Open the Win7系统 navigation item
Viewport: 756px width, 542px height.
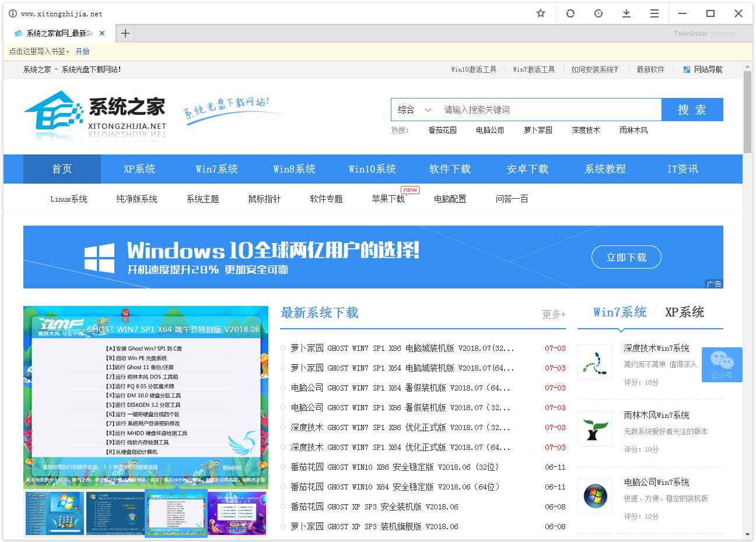coord(217,169)
